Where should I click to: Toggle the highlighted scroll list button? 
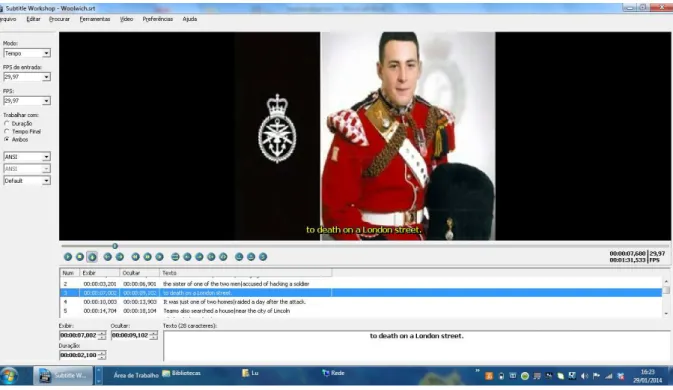coord(92,257)
